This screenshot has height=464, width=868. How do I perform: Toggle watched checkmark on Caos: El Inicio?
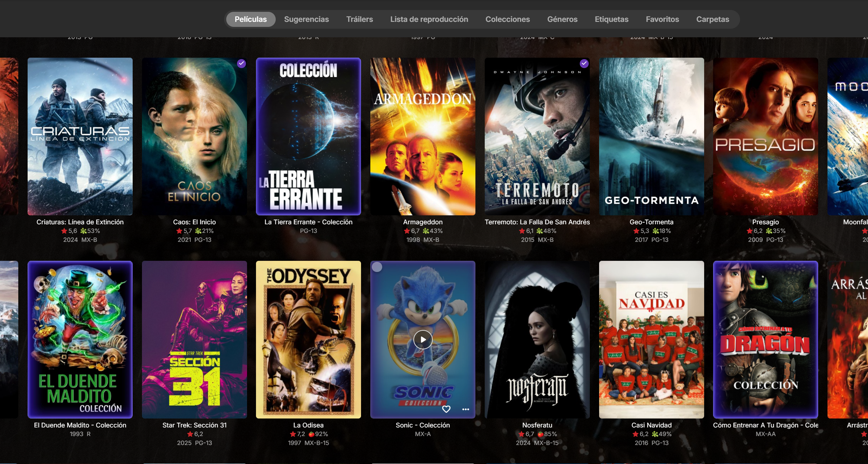click(241, 63)
